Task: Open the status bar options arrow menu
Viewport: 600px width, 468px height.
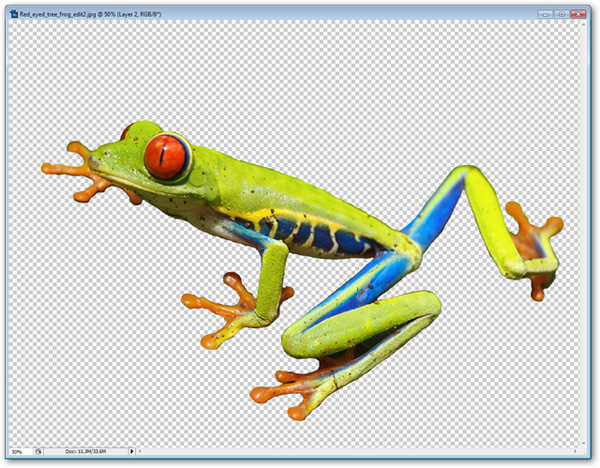Action: coord(132,452)
